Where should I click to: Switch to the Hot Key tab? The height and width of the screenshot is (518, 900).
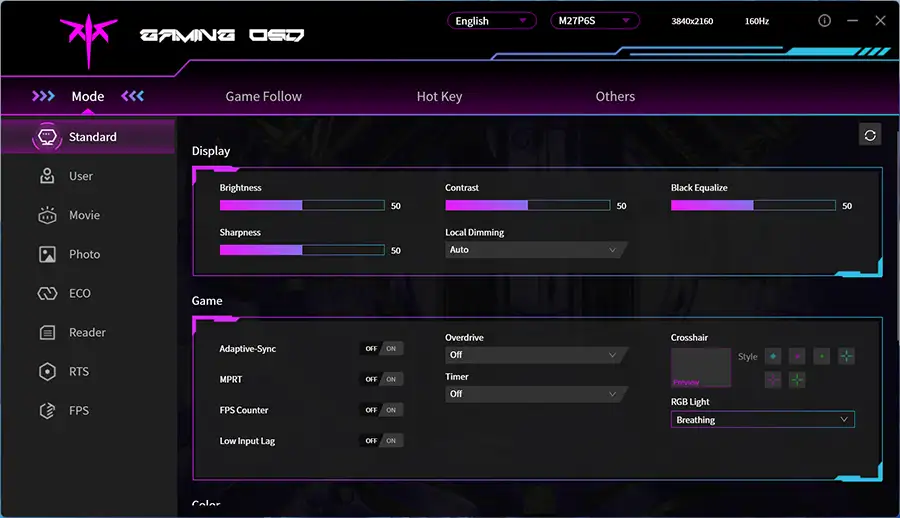tap(439, 96)
